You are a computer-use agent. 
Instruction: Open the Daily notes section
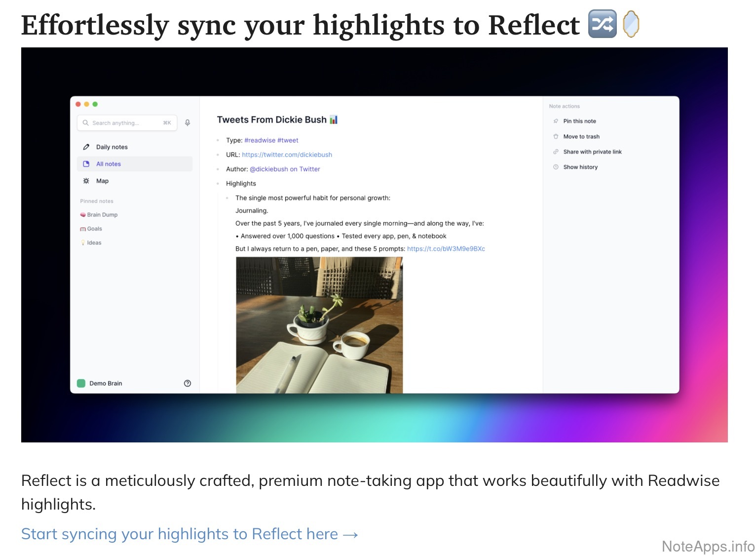coord(112,147)
